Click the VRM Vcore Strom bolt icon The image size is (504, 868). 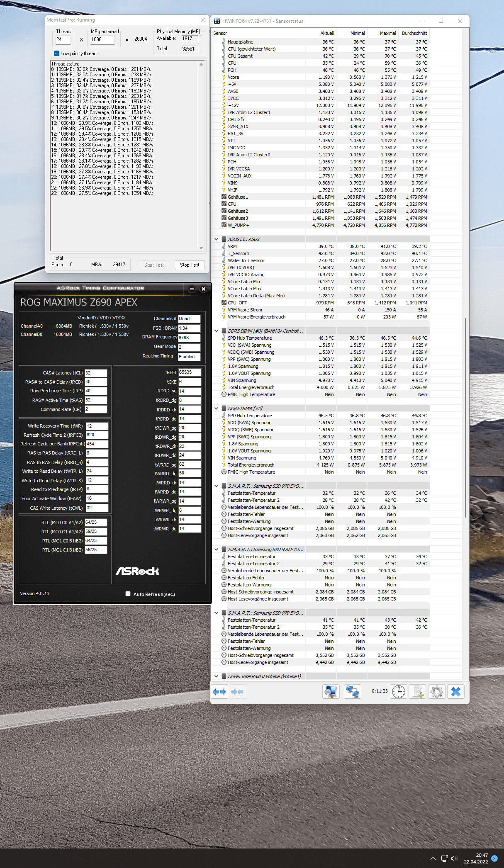(x=224, y=310)
